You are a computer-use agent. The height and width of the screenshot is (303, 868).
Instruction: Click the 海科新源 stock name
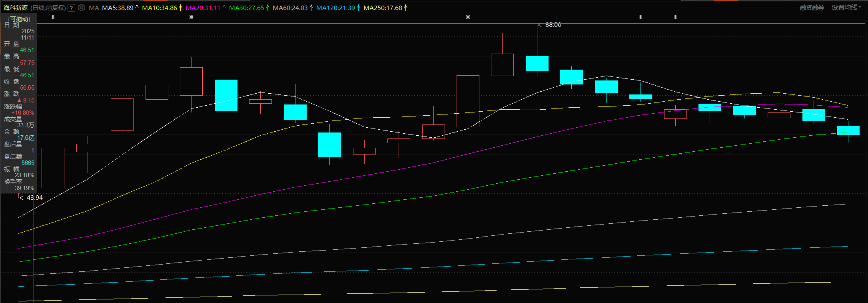[x=16, y=8]
